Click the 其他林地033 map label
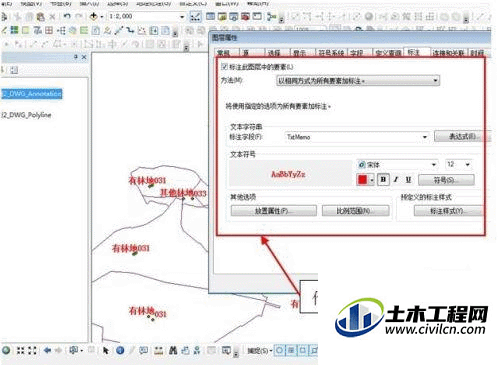The height and width of the screenshot is (365, 500). pos(183,193)
